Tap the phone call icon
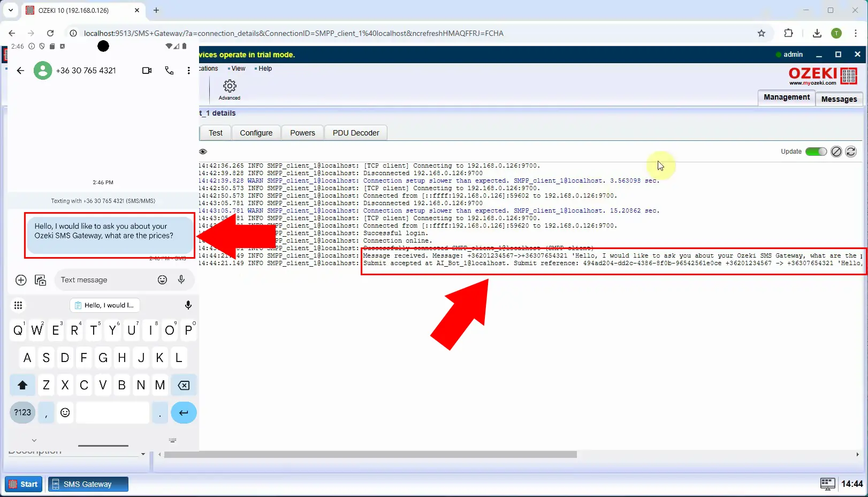 169,71
